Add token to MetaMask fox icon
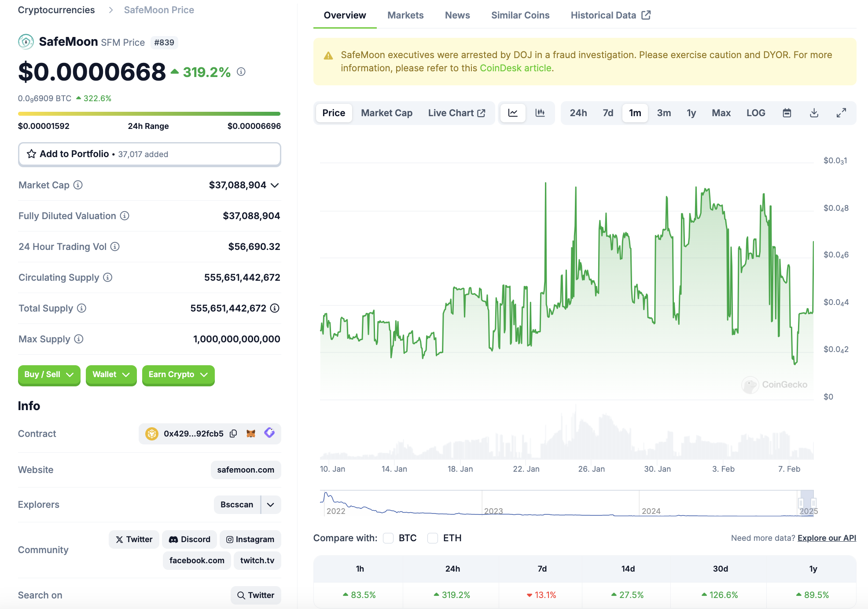The image size is (868, 609). point(251,433)
